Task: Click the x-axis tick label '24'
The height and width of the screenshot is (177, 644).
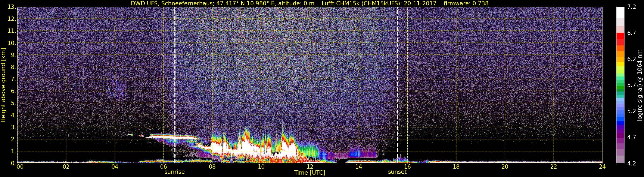Action: coord(602,167)
